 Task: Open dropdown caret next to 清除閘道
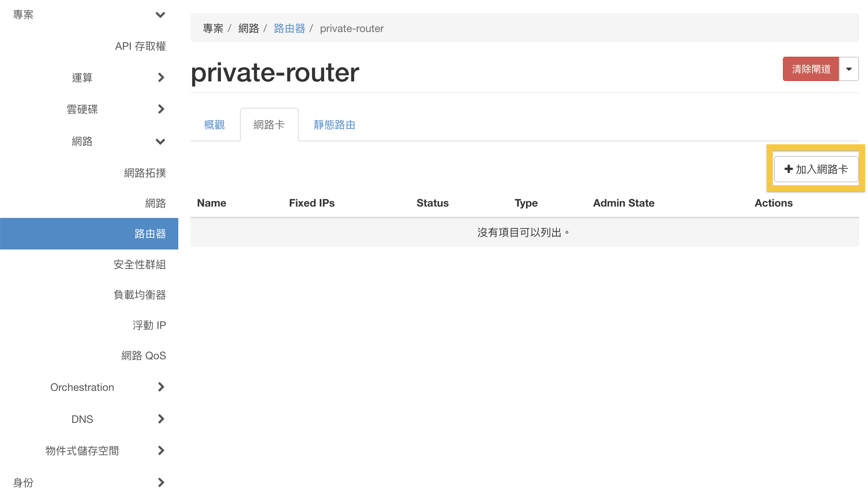pyautogui.click(x=849, y=69)
